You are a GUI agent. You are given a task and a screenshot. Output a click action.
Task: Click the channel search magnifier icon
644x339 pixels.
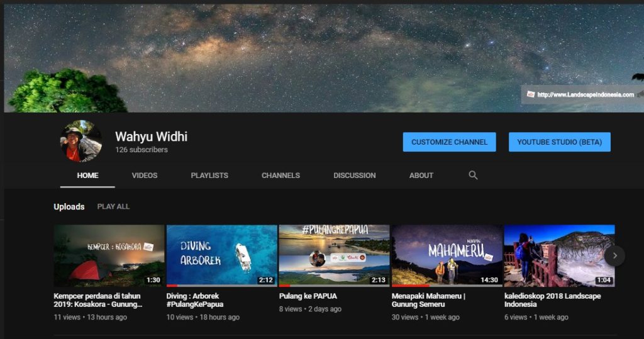(x=473, y=175)
